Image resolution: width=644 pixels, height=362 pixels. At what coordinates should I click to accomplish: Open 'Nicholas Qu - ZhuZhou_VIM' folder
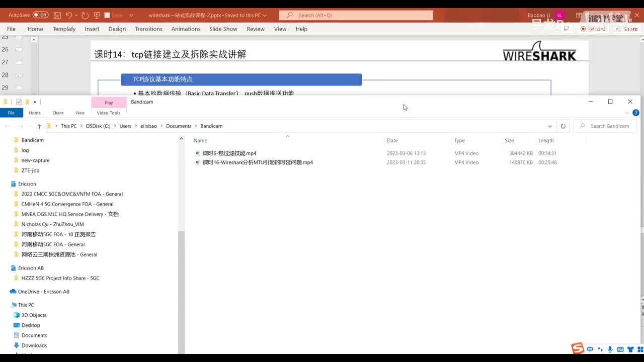[x=52, y=224]
